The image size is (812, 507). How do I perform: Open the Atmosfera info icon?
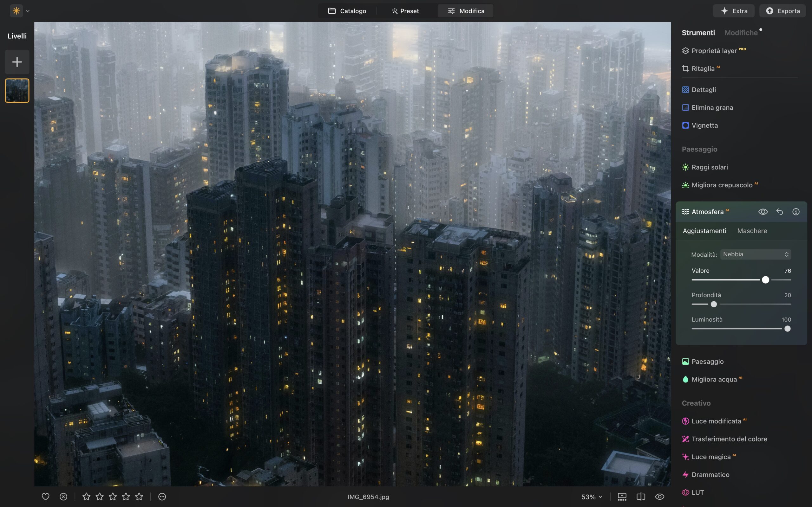pyautogui.click(x=796, y=212)
